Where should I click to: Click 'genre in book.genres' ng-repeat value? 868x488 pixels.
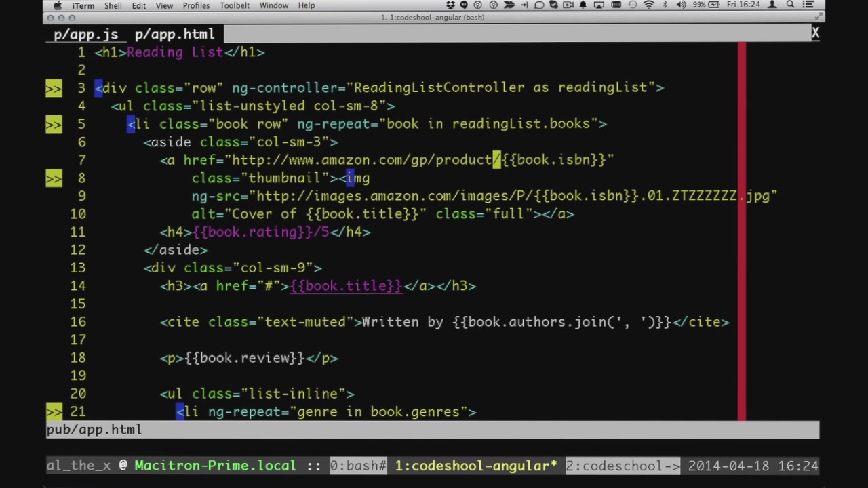tap(378, 411)
